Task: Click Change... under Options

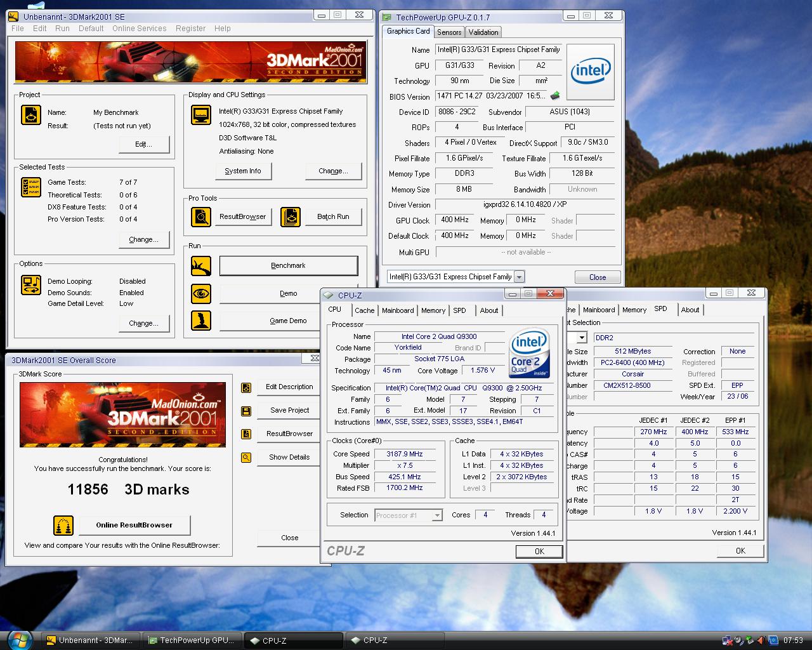Action: (x=144, y=324)
